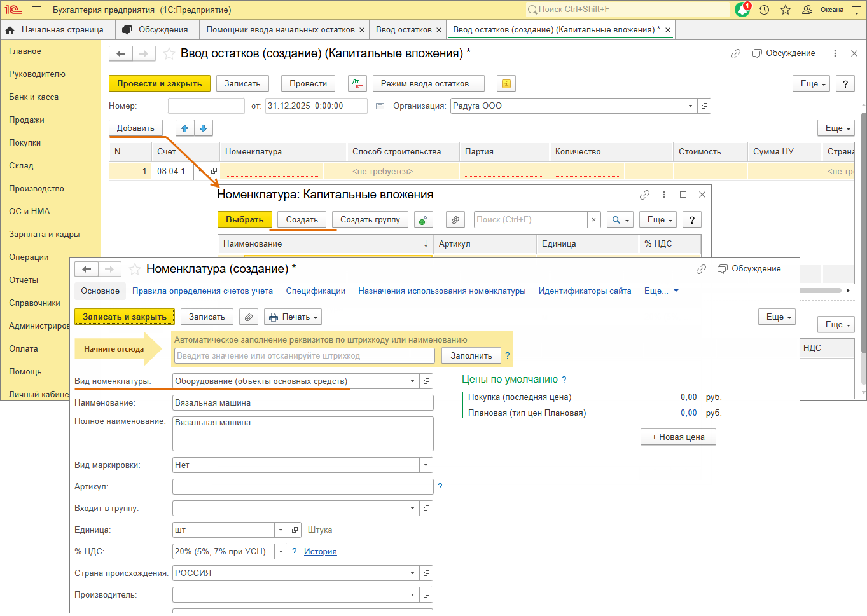Image resolution: width=867 pixels, height=616 pixels.
Task: Open the Печать dropdown button
Action: click(293, 317)
